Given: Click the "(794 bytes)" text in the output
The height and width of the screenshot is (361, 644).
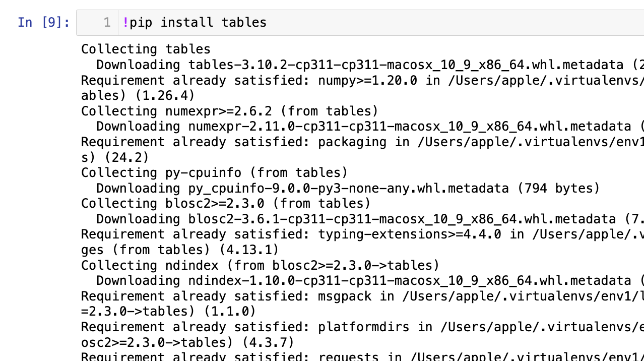Looking at the screenshot, I should (558, 189).
